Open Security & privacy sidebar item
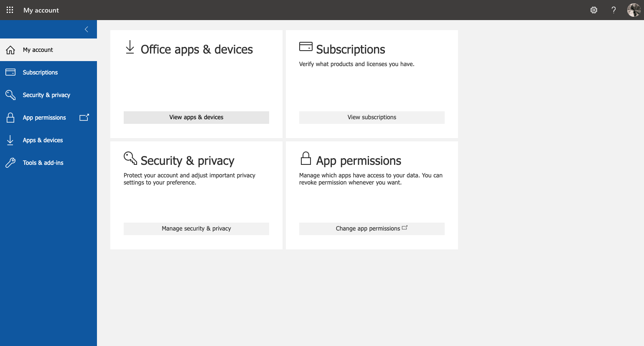 tap(48, 95)
